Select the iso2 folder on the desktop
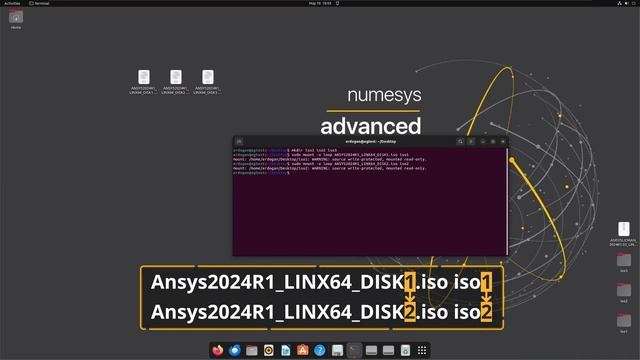640x360 pixels. click(x=624, y=293)
